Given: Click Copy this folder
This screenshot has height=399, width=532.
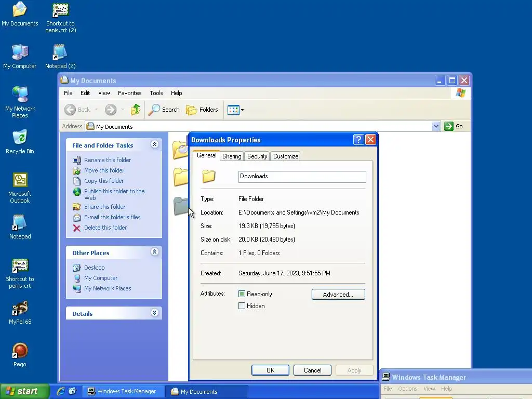Looking at the screenshot, I should [x=104, y=181].
